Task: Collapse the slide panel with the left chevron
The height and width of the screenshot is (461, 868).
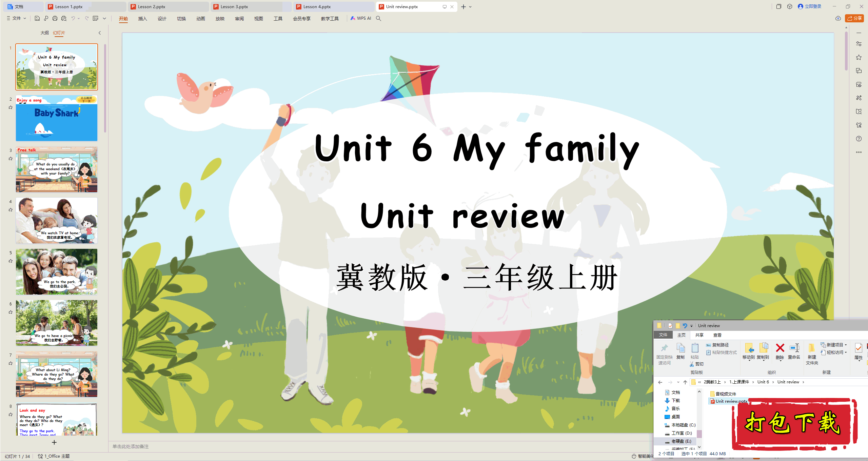Action: [100, 33]
